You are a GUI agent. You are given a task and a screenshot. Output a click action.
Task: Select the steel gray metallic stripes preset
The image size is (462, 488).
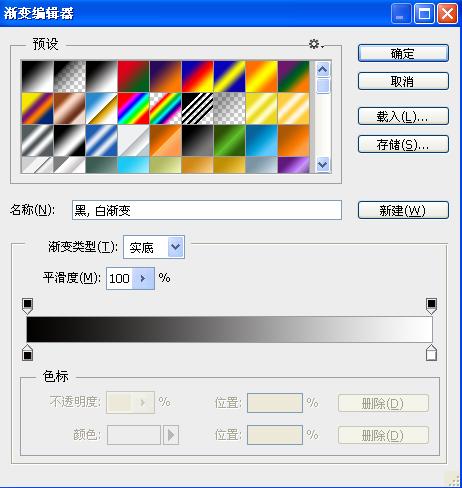click(x=37, y=140)
